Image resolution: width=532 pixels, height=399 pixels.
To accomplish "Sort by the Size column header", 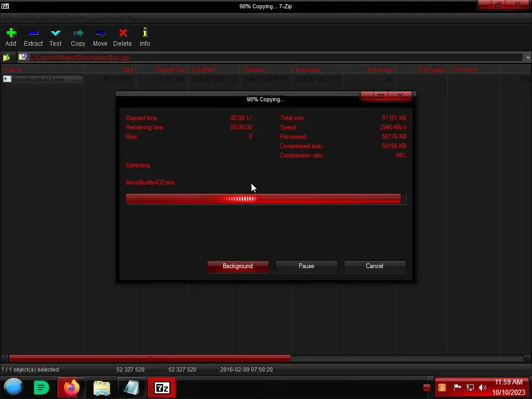I will 110,70.
